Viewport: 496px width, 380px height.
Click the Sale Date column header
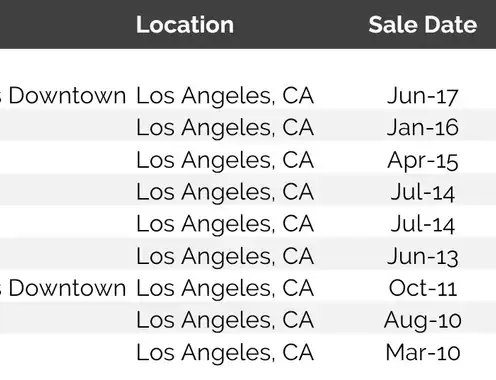[423, 25]
